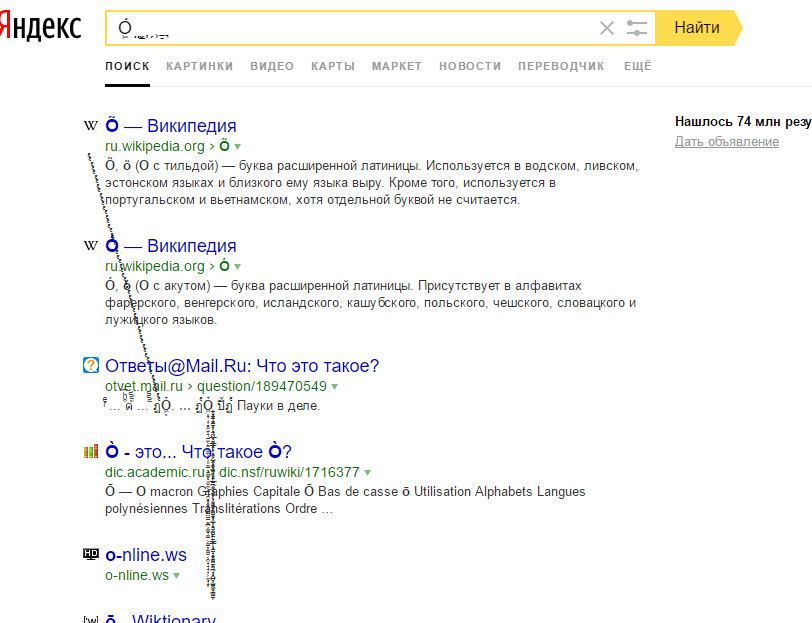
Task: Click the Yandex logo
Action: coord(40,26)
